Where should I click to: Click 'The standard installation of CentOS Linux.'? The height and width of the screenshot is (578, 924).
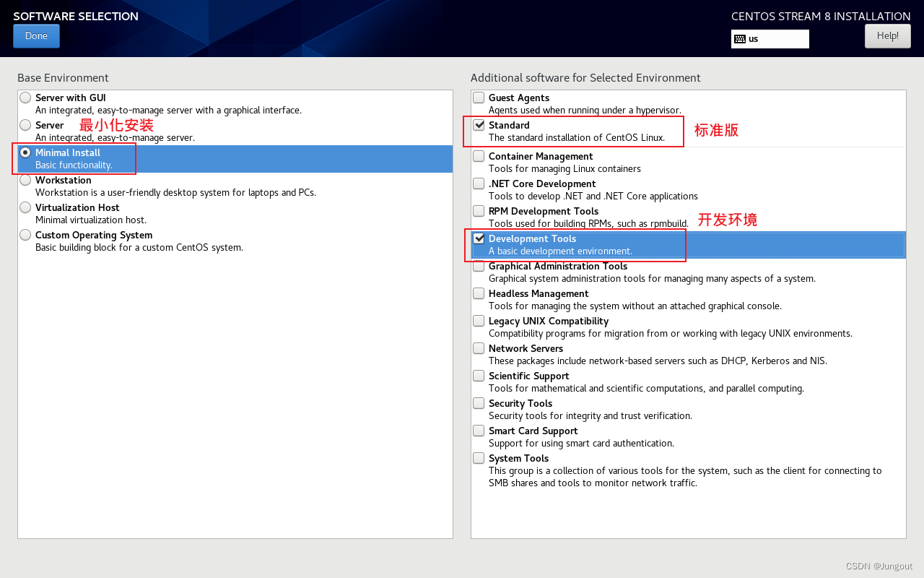tap(577, 138)
